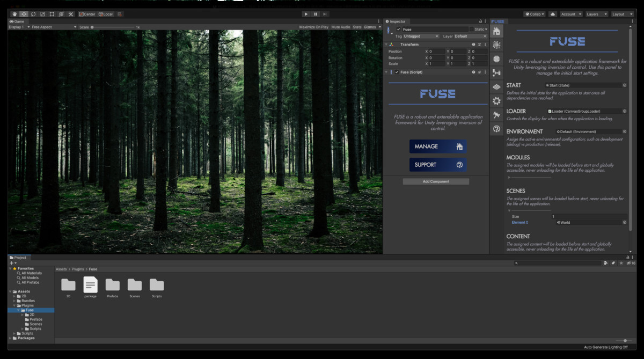Image resolution: width=644 pixels, height=359 pixels.
Task: Open Fuse (Script) preset selector icon
Action: click(x=479, y=72)
